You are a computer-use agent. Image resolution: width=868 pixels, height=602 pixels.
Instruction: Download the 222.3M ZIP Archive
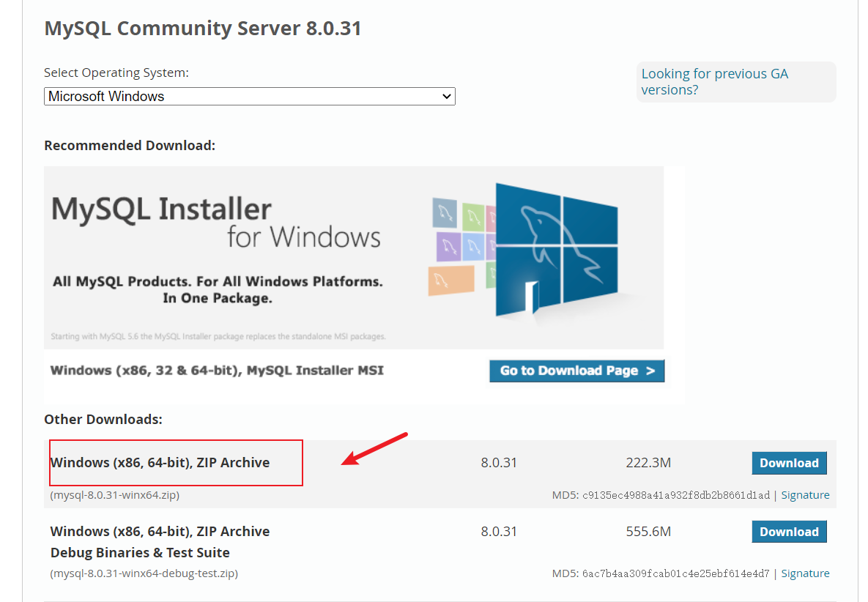[x=789, y=463]
